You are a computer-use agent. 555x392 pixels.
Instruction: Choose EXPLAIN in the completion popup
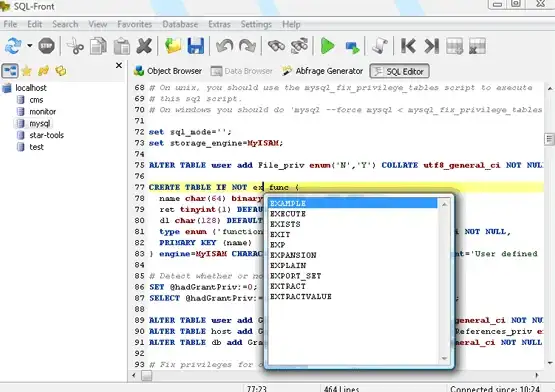288,265
